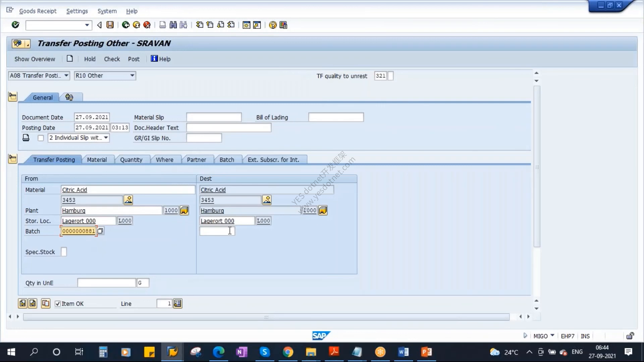The image size is (644, 362).
Task: Click the Last Page icon
Action: click(231, 25)
